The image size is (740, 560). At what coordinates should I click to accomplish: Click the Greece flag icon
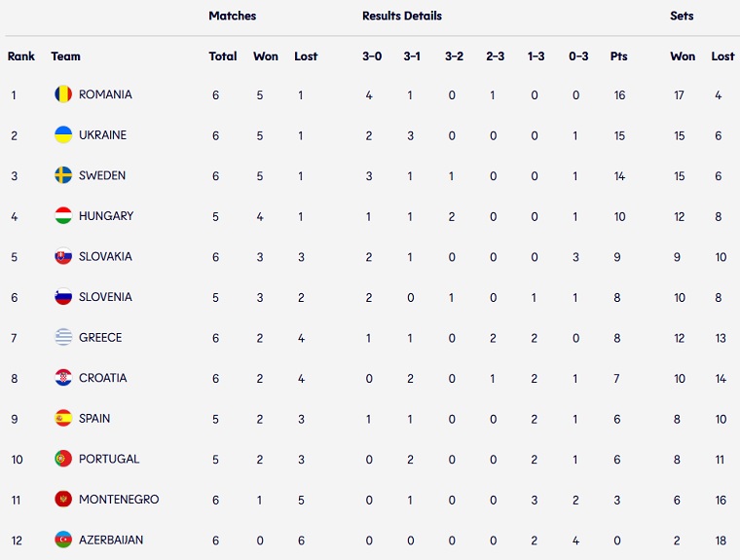[x=63, y=338]
